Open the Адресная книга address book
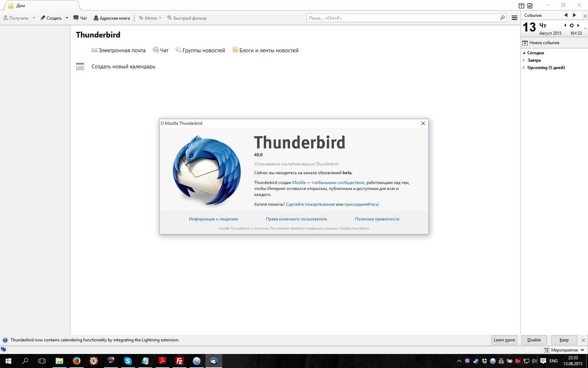 coord(112,18)
